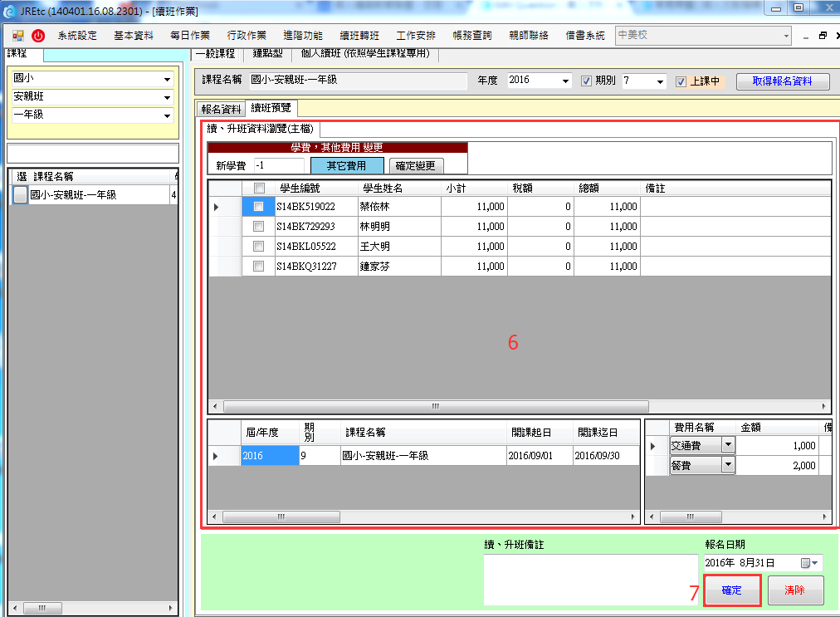Open the 國小 school level dropdown
Image resolution: width=840 pixels, height=617 pixels.
click(167, 79)
